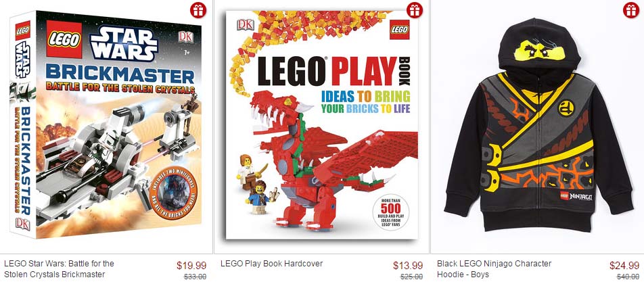The height and width of the screenshot is (284, 644).
Task: Click the $19.99 sale price
Action: pyautogui.click(x=191, y=266)
